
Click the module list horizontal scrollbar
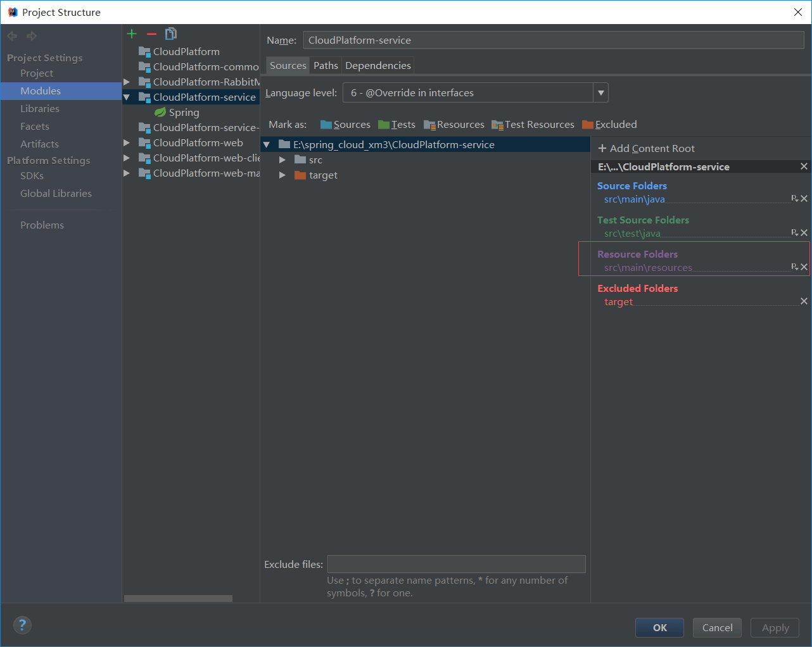point(178,598)
